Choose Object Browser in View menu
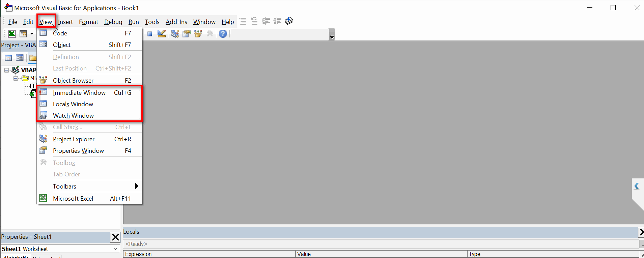Image resolution: width=644 pixels, height=258 pixels. [x=89, y=81]
